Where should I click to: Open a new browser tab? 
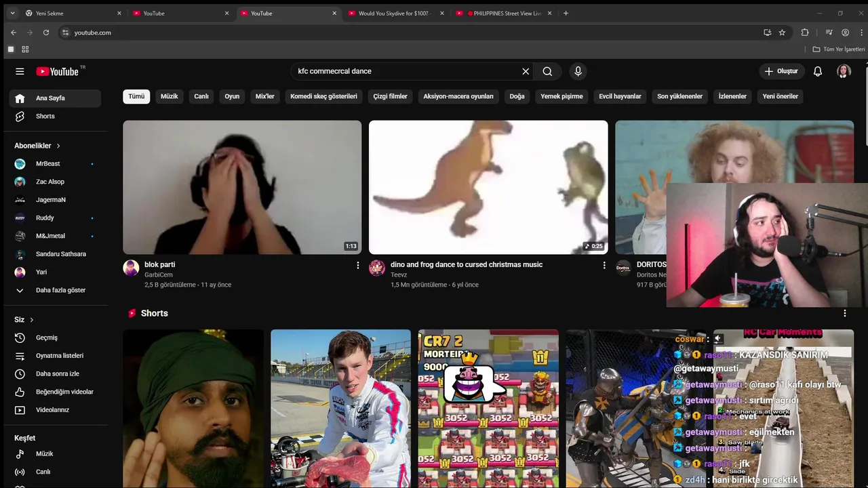(566, 13)
